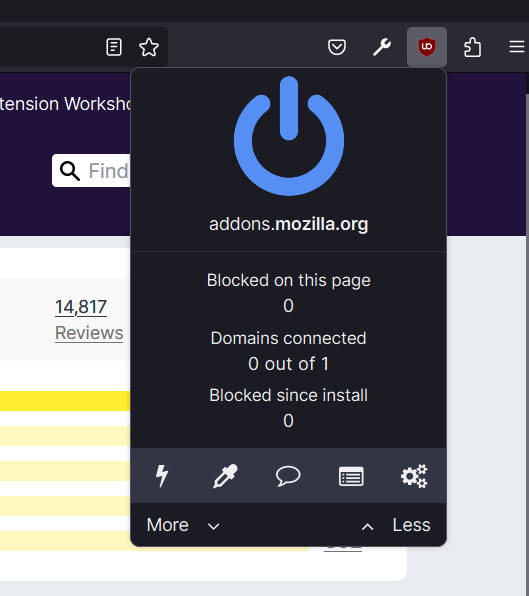Save page to Pocket icon
The height and width of the screenshot is (596, 529).
tap(337, 47)
